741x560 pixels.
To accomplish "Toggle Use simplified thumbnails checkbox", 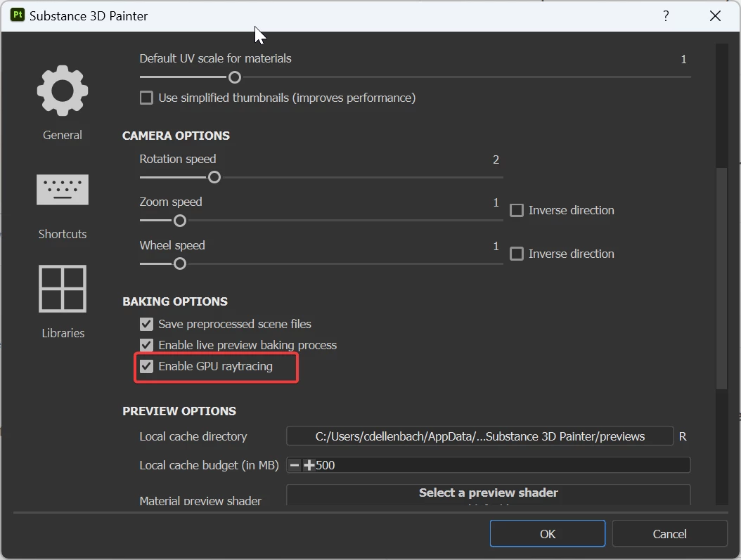I will (146, 98).
